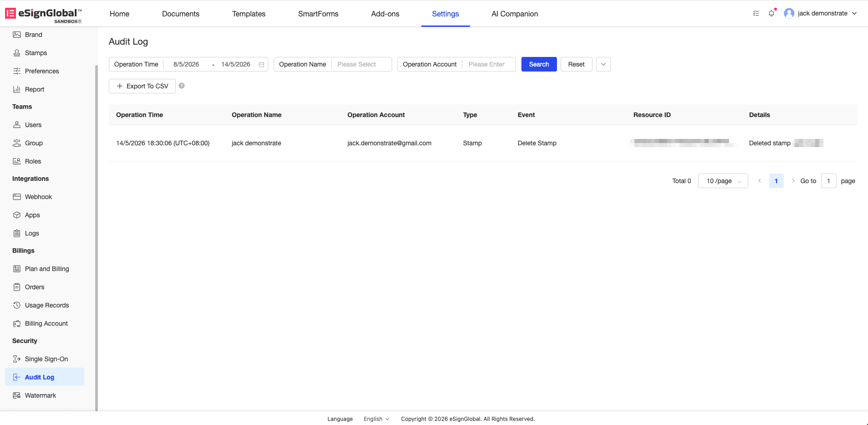Expand more filters chevron next to Reset
This screenshot has height=425, width=868.
tap(603, 64)
